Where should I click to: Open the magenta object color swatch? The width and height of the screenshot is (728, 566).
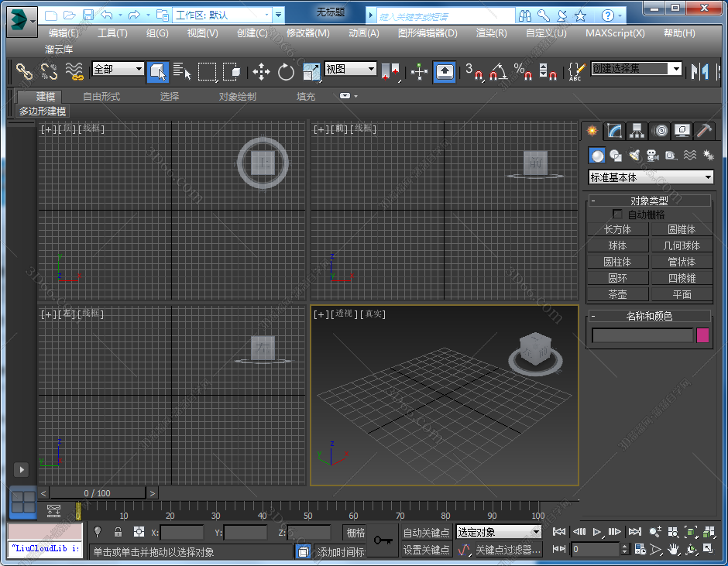click(702, 335)
